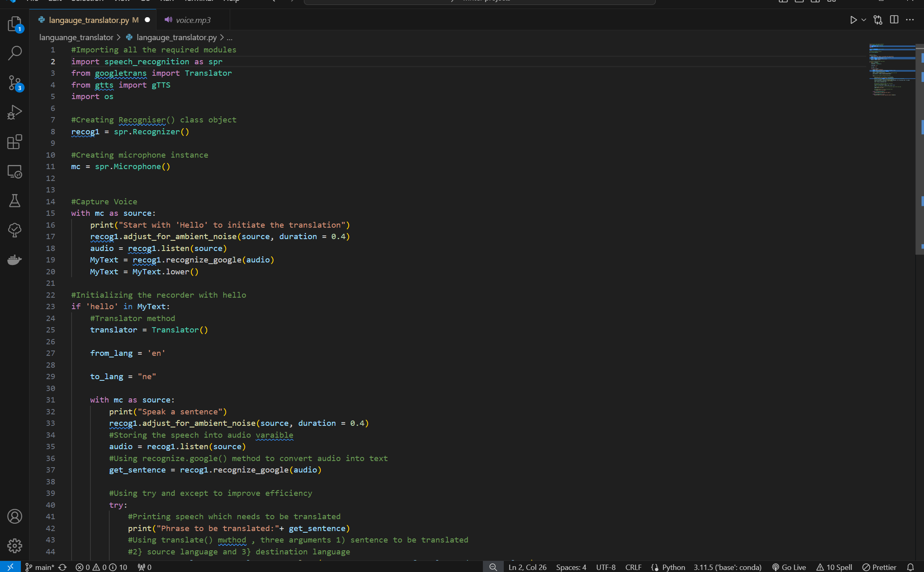
Task: Click 'try:' keyword on line 40
Action: (x=118, y=505)
